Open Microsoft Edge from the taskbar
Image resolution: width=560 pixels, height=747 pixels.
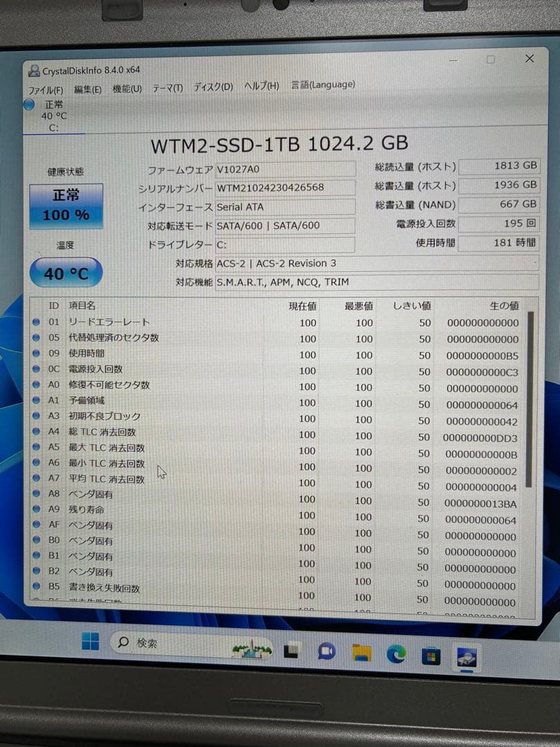(396, 652)
